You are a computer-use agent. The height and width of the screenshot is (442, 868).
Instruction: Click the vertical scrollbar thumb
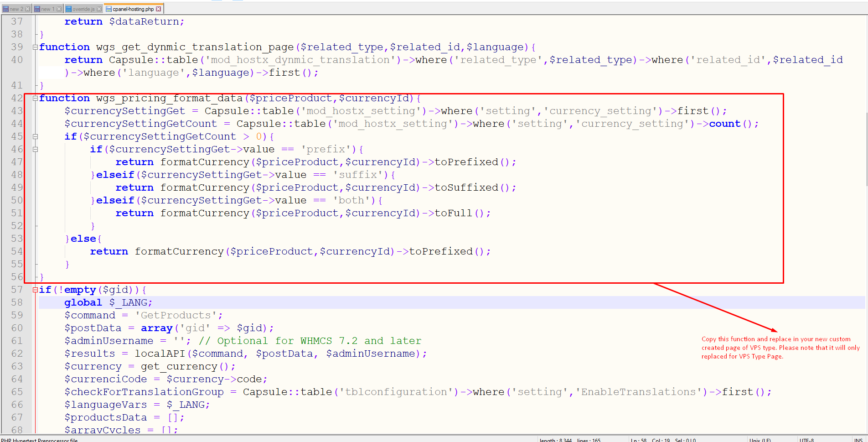pyautogui.click(x=866, y=148)
